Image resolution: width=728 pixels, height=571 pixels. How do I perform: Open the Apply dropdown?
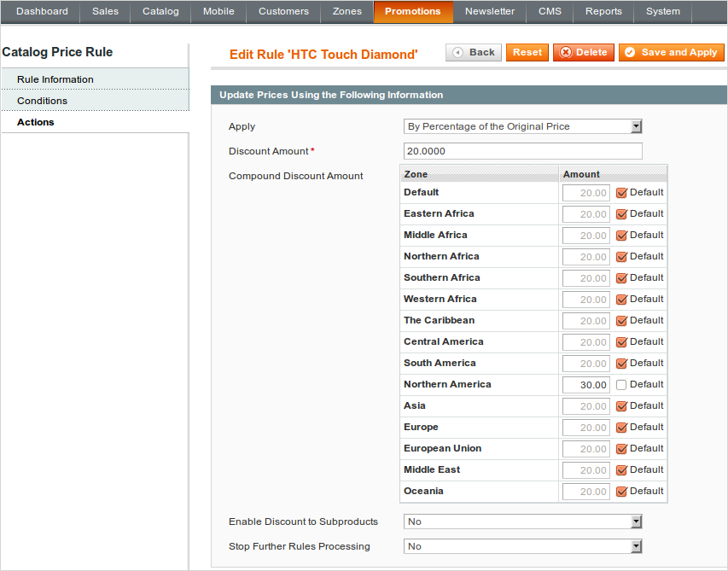(523, 126)
